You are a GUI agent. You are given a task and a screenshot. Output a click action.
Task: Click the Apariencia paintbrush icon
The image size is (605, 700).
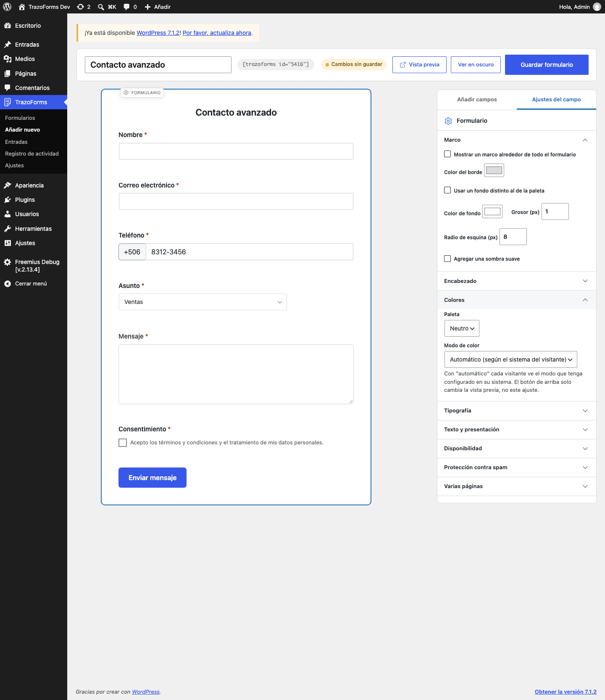coord(8,185)
